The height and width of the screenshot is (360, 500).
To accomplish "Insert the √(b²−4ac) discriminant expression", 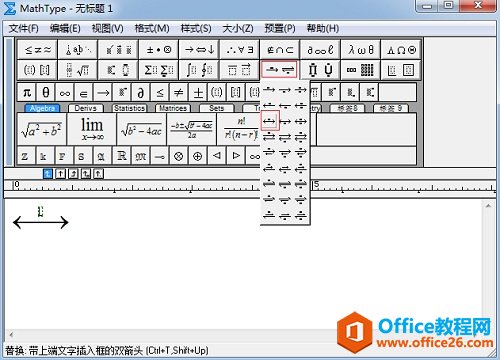I will click(x=142, y=129).
